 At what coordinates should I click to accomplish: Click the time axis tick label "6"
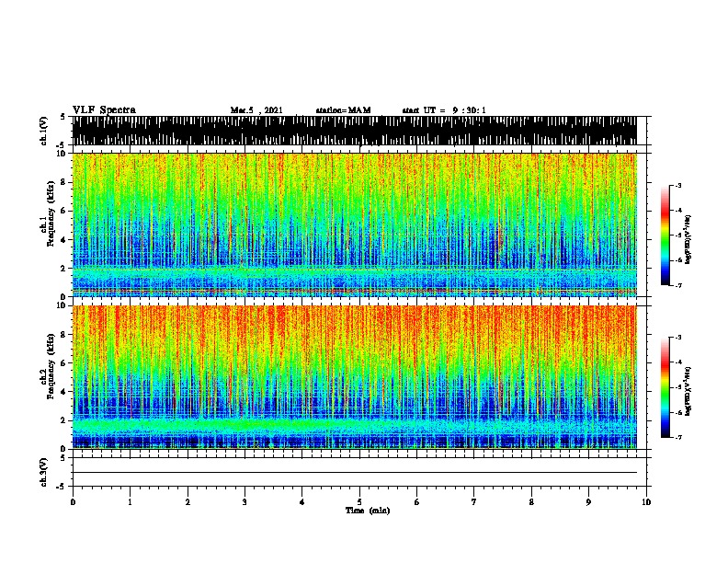pos(417,502)
